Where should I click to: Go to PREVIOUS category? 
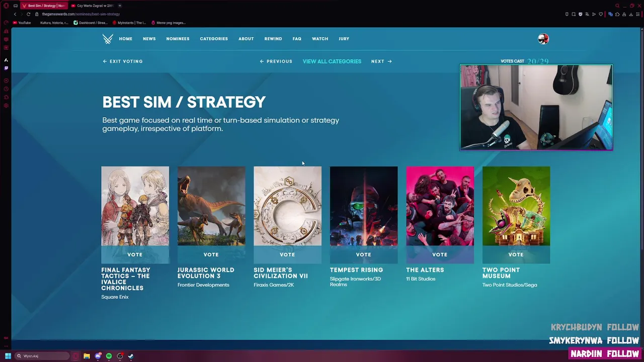pyautogui.click(x=276, y=61)
